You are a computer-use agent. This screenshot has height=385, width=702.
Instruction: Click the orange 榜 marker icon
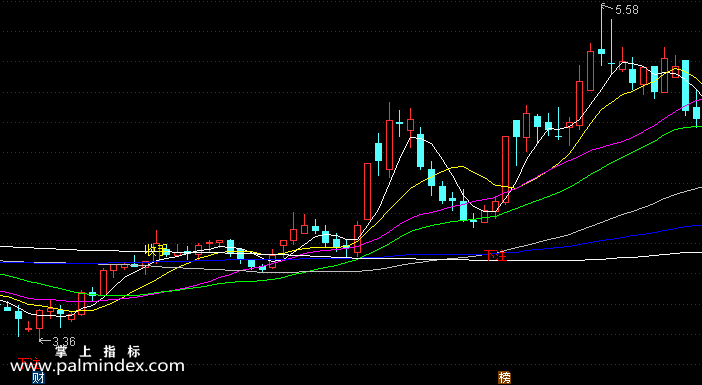[505, 378]
